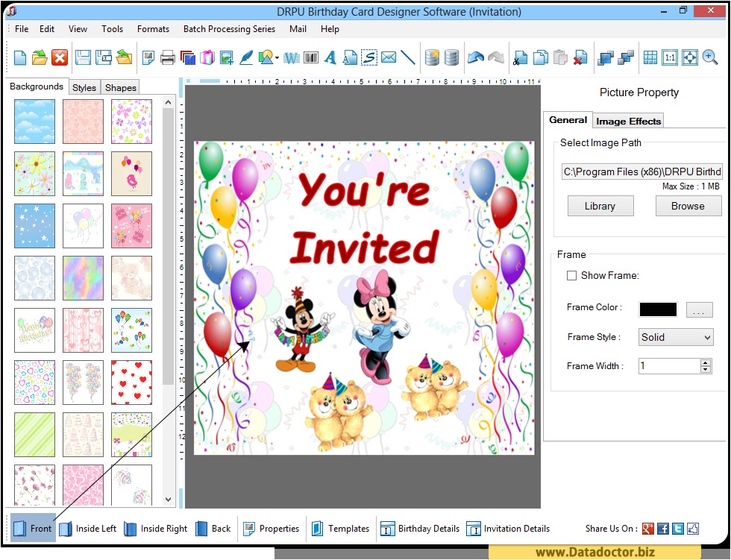Viewport: 731px width, 560px height.
Task: Open the Batch Processing Series menu
Action: coord(229,29)
